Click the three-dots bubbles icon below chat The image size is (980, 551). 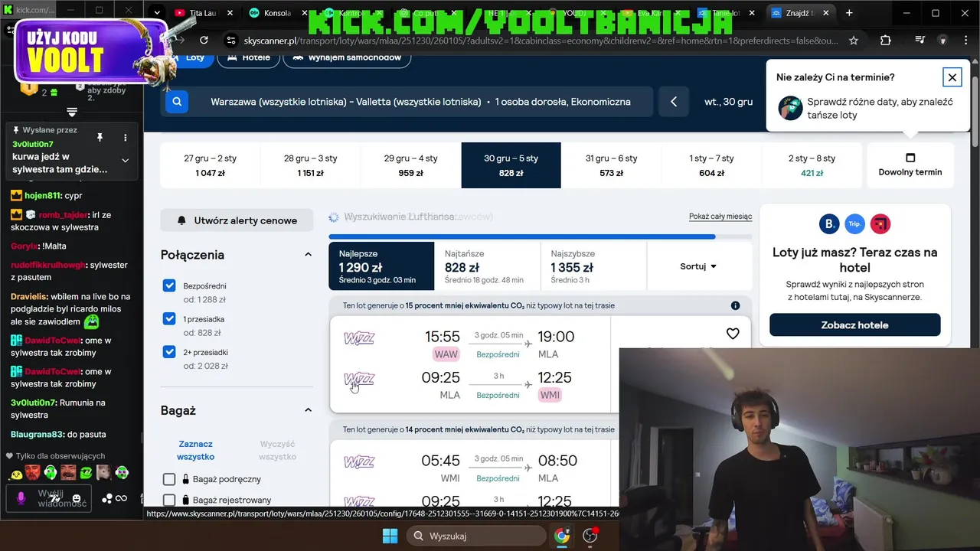[107, 499]
